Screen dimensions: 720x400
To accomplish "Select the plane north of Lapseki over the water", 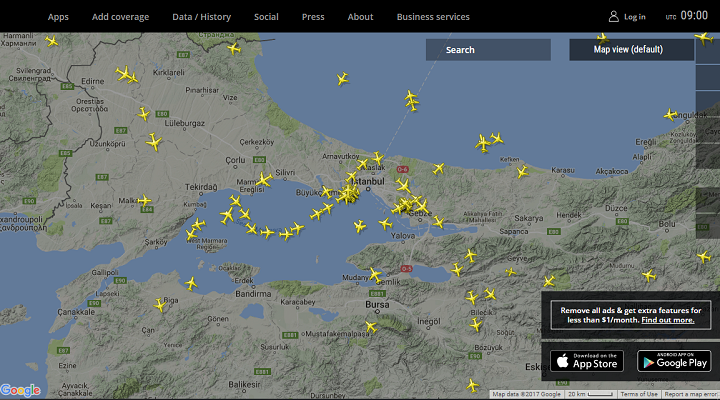I will [191, 283].
